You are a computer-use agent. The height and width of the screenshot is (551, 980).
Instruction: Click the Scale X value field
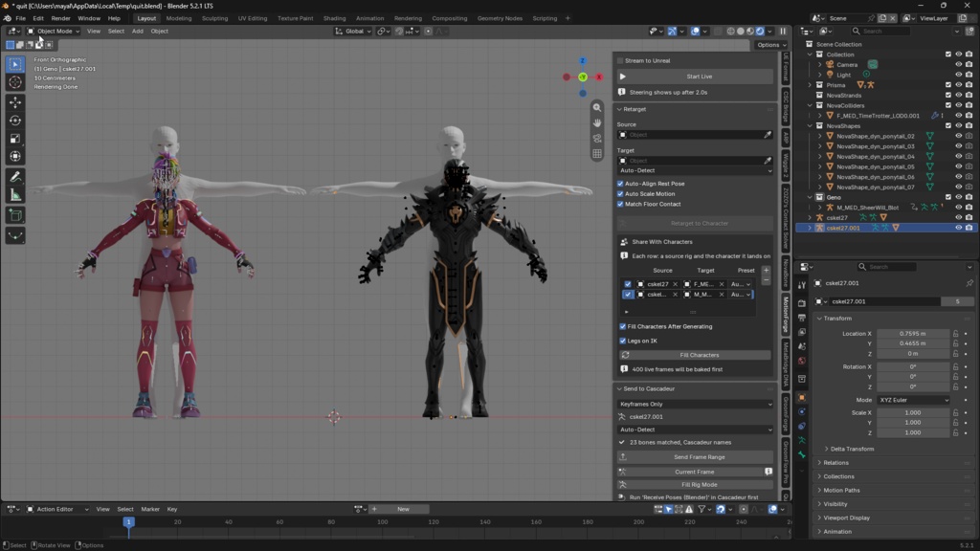pyautogui.click(x=913, y=412)
